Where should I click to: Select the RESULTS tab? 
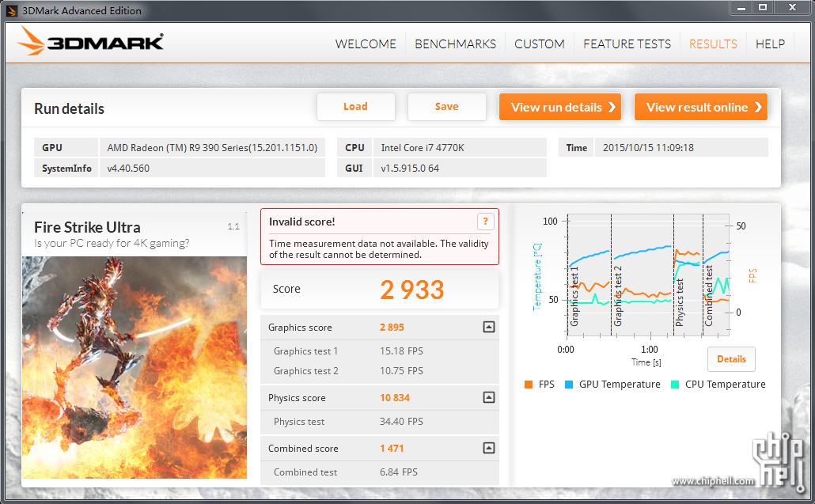(713, 44)
